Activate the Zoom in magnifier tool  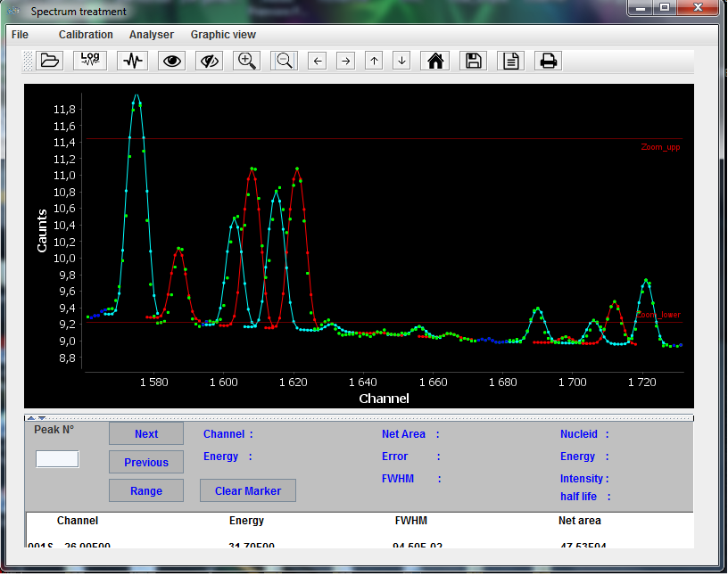(x=246, y=60)
